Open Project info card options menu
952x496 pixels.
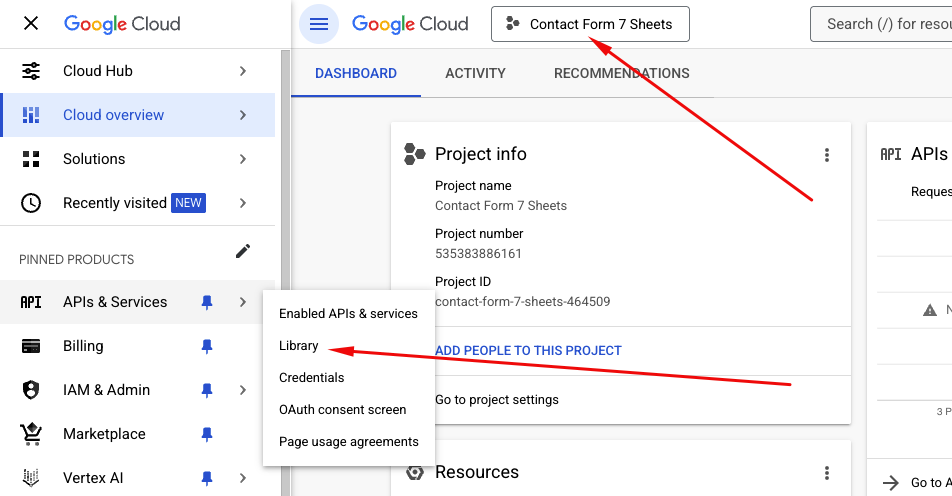pyautogui.click(x=826, y=155)
